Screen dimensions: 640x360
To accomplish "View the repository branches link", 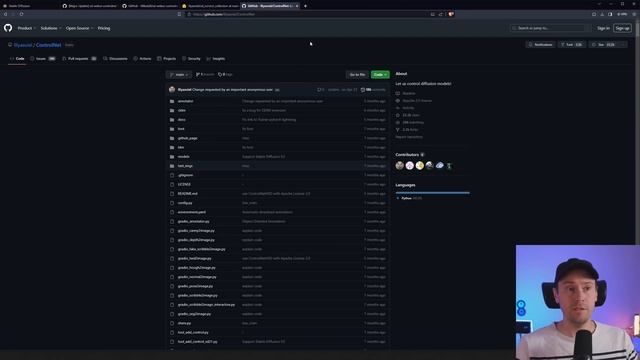I will pos(205,75).
